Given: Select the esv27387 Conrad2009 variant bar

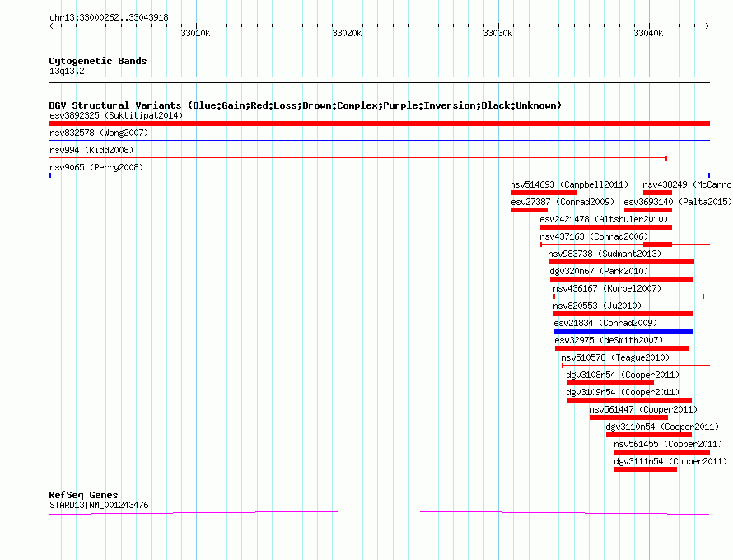Looking at the screenshot, I should point(530,210).
